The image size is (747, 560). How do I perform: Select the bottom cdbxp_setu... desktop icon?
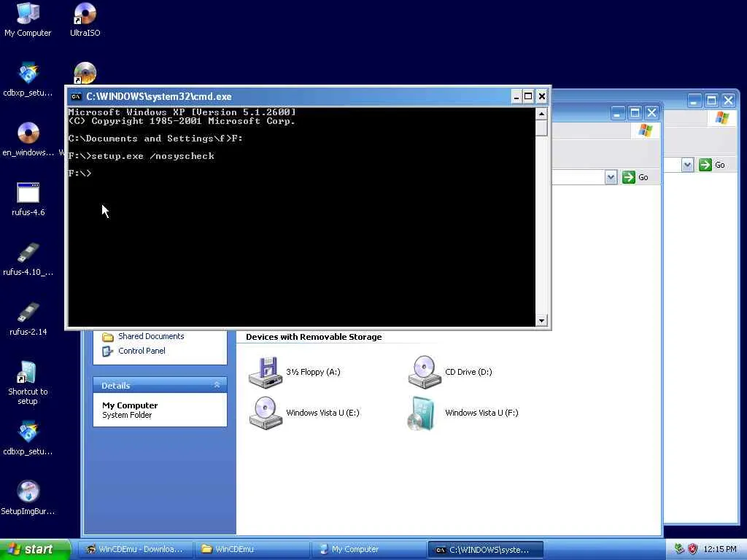point(28,438)
